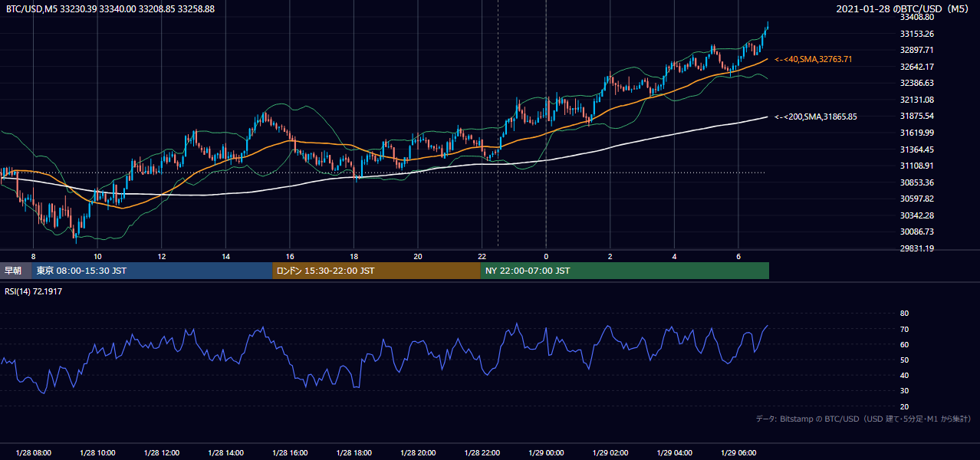
Task: Click the hour label 0 under price chart
Action: point(546,256)
